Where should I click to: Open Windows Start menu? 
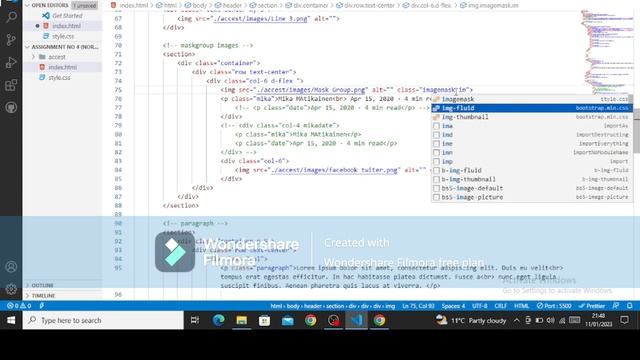(11, 320)
